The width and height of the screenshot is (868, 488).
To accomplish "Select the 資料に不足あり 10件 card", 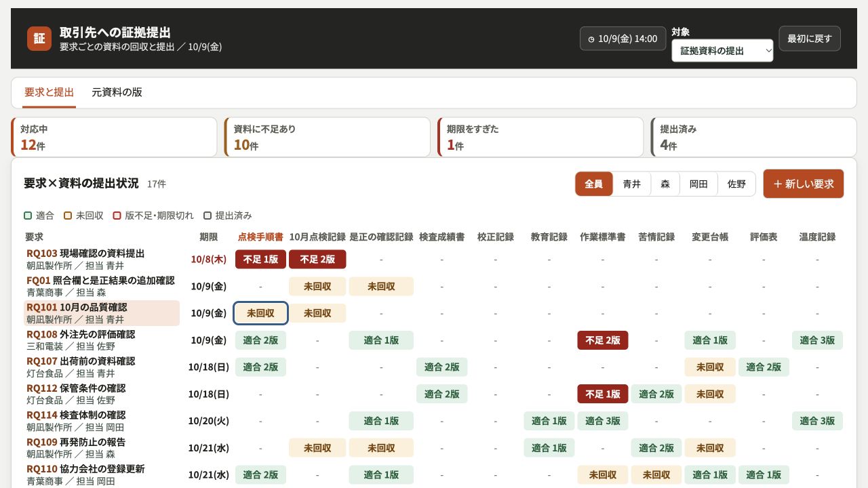I will pos(328,137).
